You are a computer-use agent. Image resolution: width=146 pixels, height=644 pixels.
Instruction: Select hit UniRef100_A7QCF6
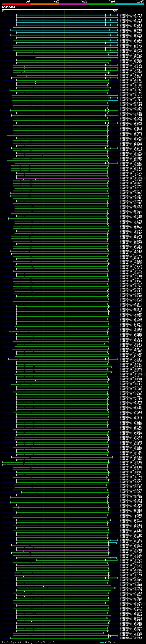pos(131,359)
